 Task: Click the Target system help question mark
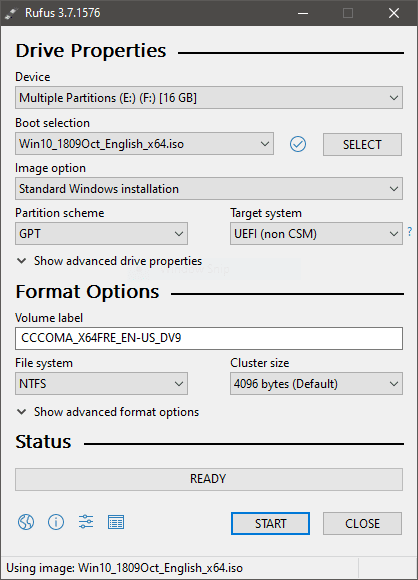[410, 232]
